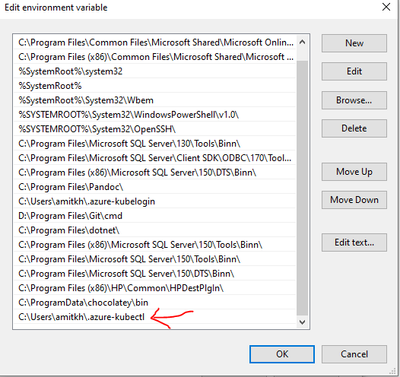Select the D:\Program Files\Git\cmd entry

155,216
